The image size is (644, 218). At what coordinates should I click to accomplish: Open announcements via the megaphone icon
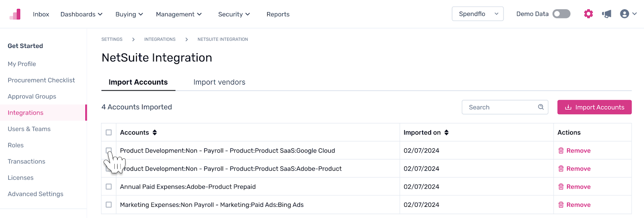tap(607, 14)
